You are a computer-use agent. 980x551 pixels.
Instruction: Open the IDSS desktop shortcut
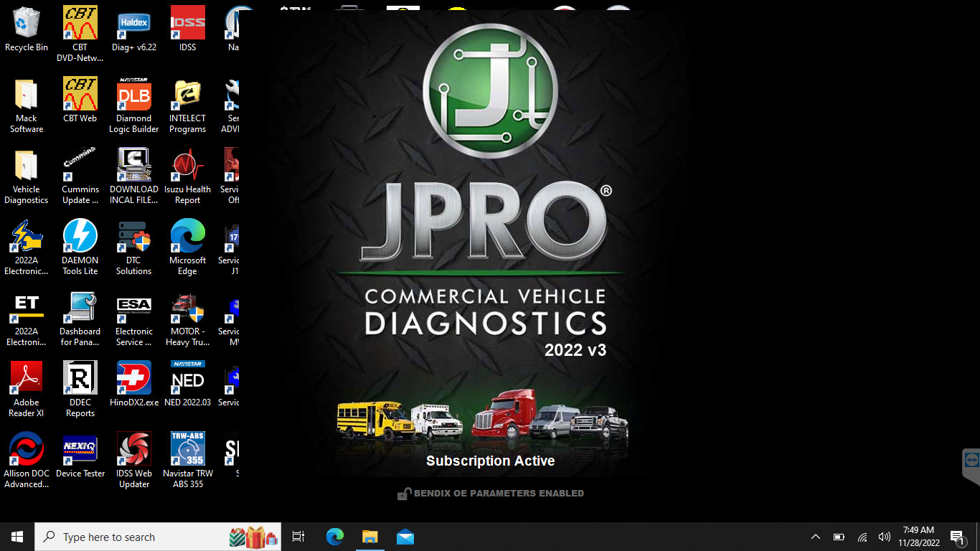(187, 24)
